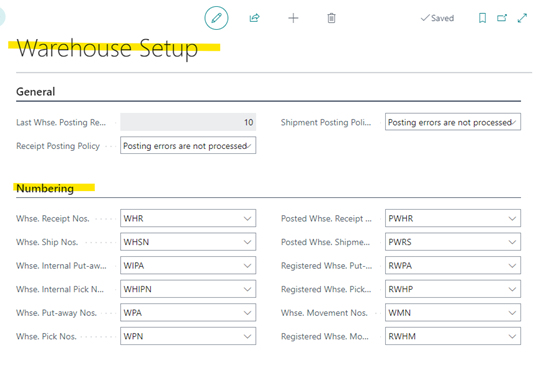Screen dimensions: 557x371
Task: Expand the Whse. Ship Nos. dropdown arrow
Action: pyautogui.click(x=247, y=242)
